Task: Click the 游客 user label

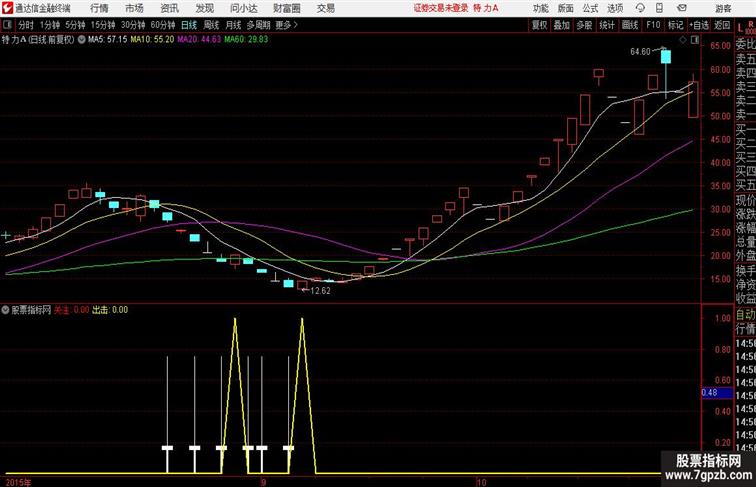Action: point(723,8)
